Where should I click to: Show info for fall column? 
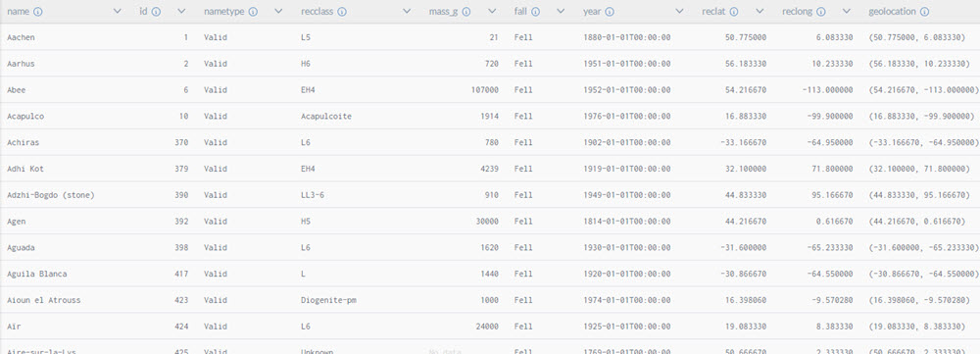click(536, 12)
